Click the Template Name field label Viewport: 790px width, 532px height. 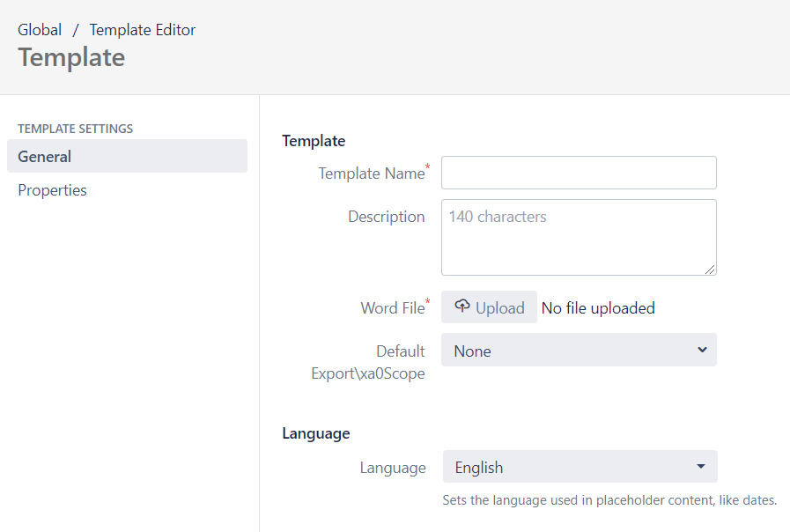pos(371,174)
